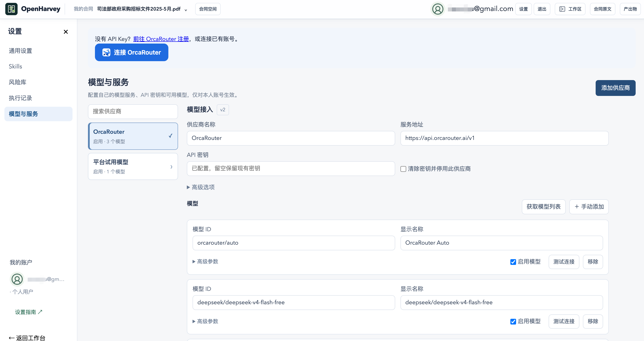Click 手动添加 model button
The width and height of the screenshot is (644, 341).
[589, 207]
